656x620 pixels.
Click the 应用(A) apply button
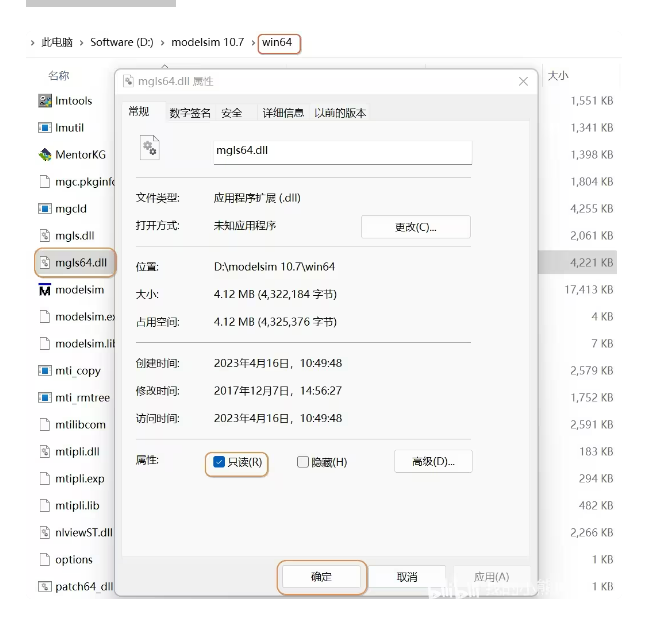[492, 577]
